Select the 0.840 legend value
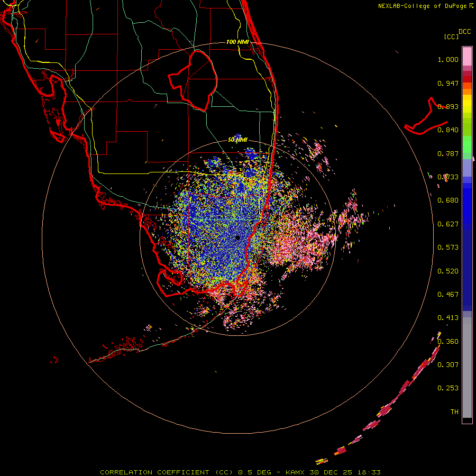476x476 pixels. pos(448,130)
